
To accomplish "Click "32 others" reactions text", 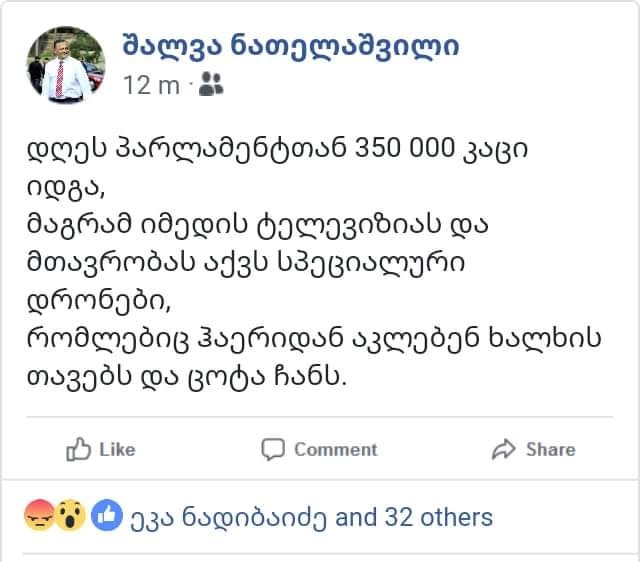I will tap(433, 517).
